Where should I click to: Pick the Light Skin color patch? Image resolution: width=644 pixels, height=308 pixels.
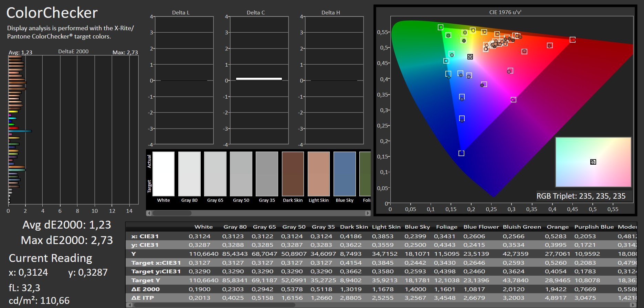click(x=318, y=174)
